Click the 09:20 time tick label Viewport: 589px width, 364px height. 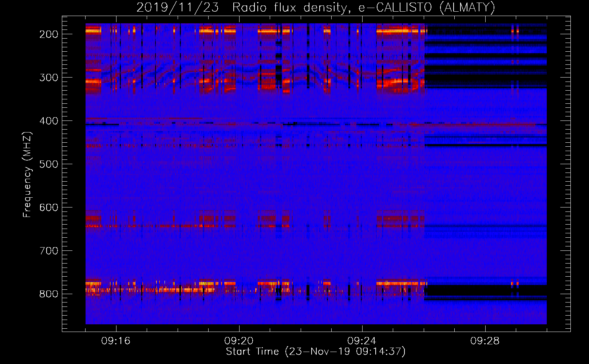click(239, 341)
